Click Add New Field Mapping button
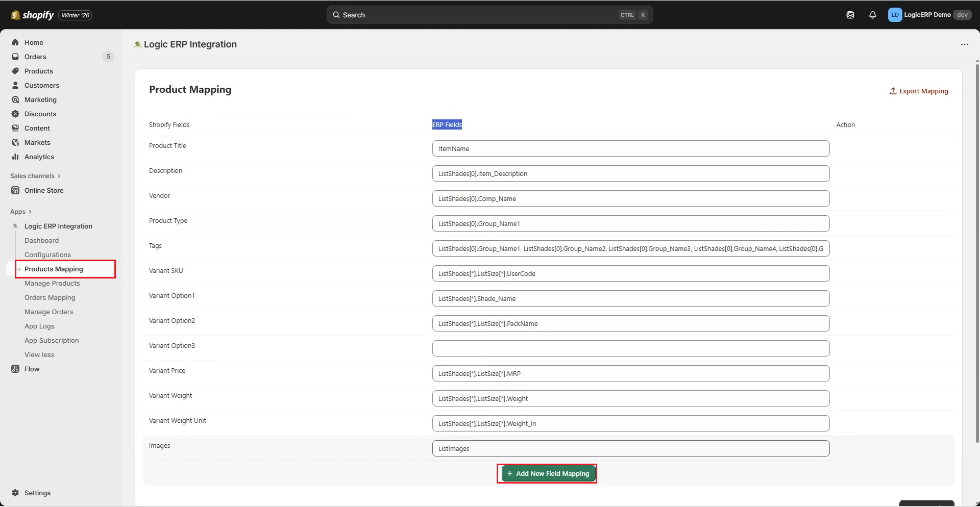The width and height of the screenshot is (980, 507). click(x=548, y=473)
